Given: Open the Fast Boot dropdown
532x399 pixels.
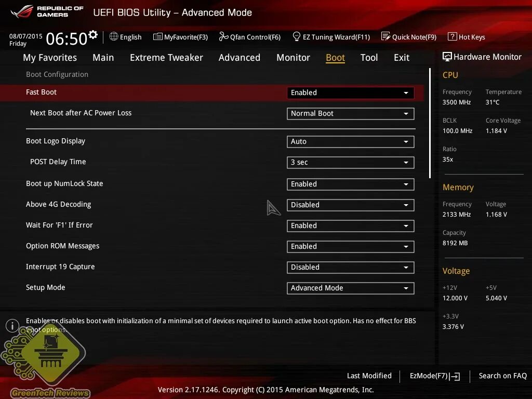Looking at the screenshot, I should point(351,93).
